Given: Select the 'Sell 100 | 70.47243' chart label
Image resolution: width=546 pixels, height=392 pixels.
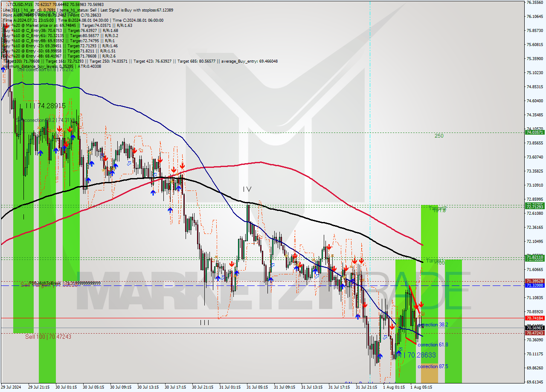Looking at the screenshot, I should pos(48,337).
